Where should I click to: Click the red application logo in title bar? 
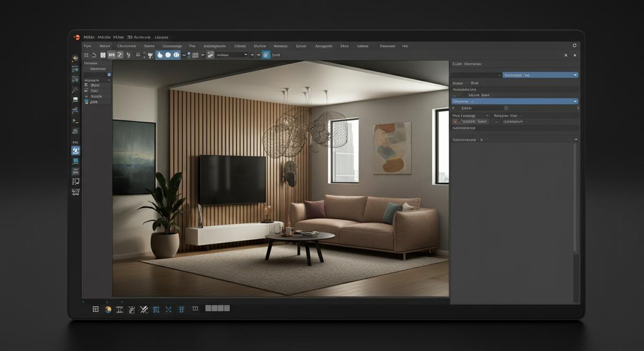(x=77, y=37)
